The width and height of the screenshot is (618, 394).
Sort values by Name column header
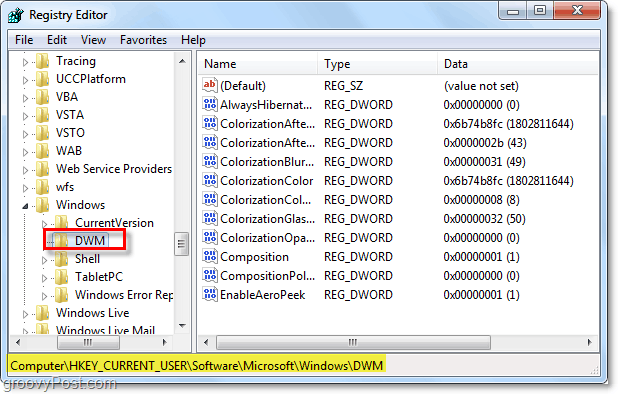[258, 63]
